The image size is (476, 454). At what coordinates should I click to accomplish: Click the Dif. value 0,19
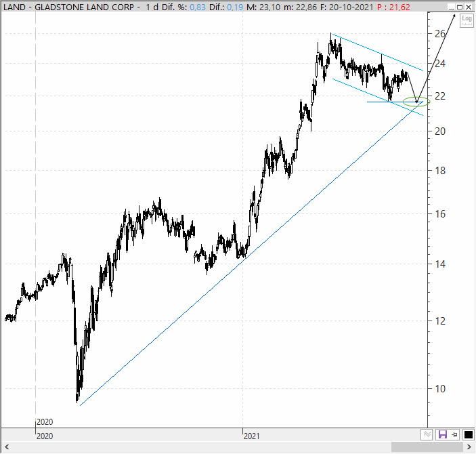pyautogui.click(x=235, y=7)
